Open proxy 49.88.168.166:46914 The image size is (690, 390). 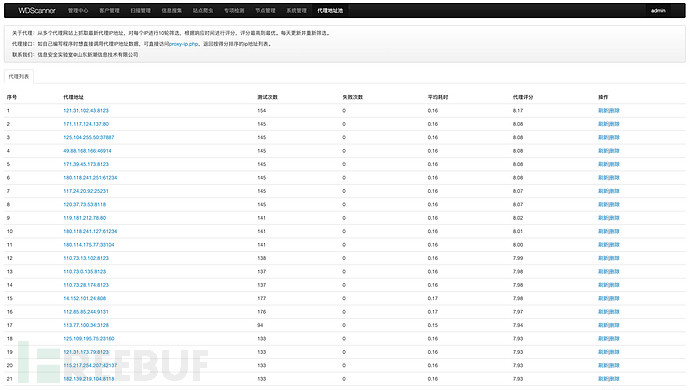pos(87,151)
